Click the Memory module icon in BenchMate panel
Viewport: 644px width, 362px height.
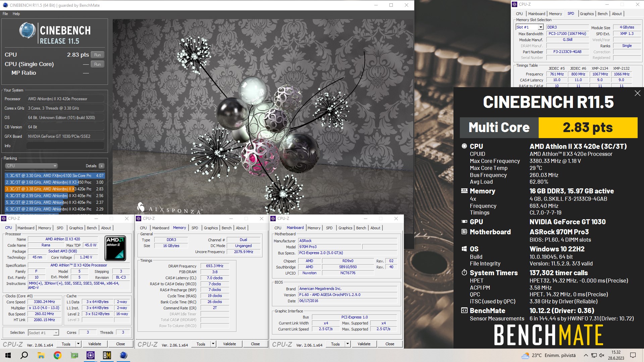(x=464, y=191)
